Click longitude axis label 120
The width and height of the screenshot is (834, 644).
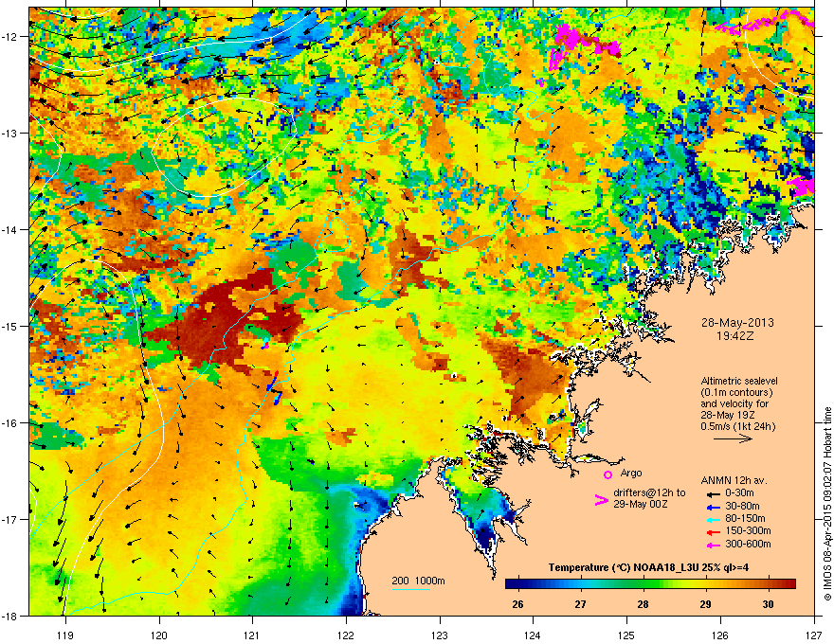click(159, 635)
